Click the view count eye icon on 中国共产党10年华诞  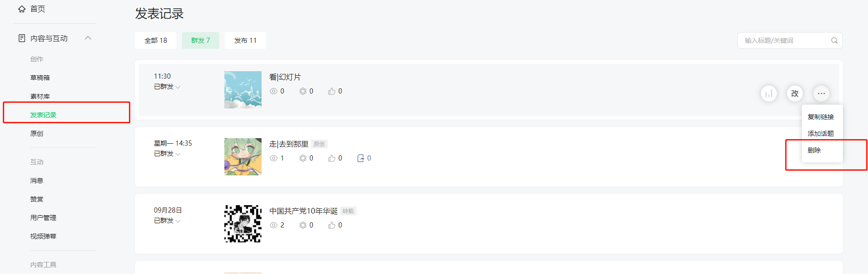click(x=274, y=225)
